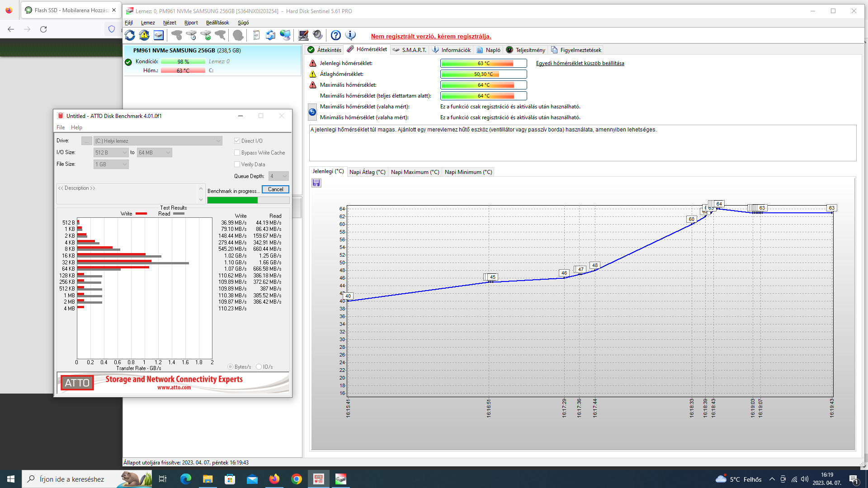Click the globe and monitor network icon
868x488 pixels.
(285, 35)
